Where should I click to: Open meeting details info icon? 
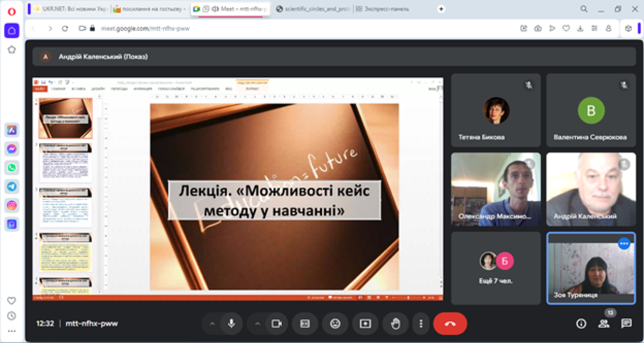[581, 323]
